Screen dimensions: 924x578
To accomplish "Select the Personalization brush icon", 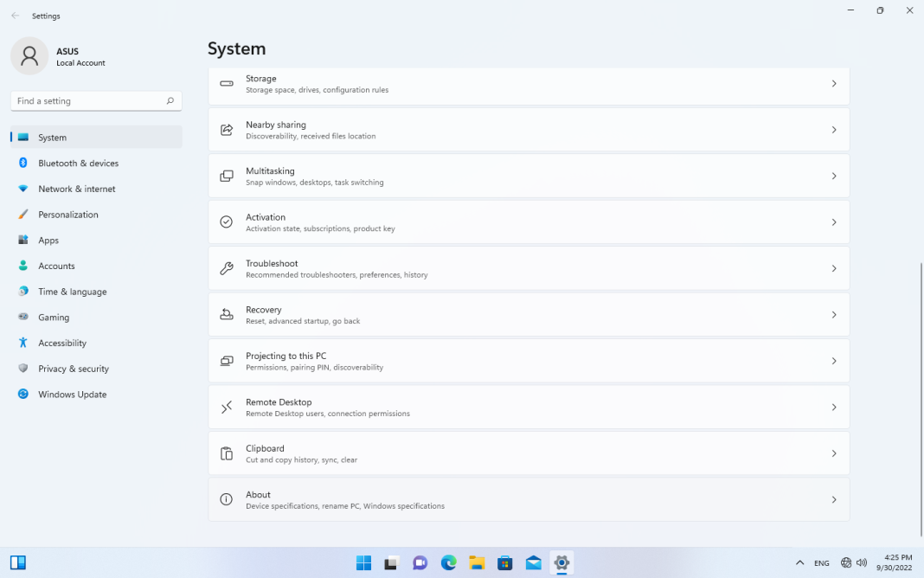I will [x=22, y=214].
